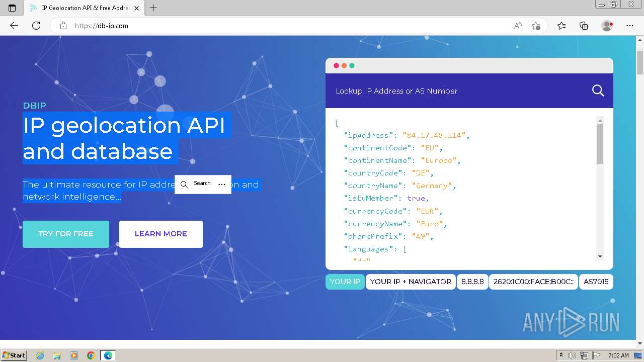Open the Favorites list icon
Screen dimensions: 644x362
[x=561, y=26]
